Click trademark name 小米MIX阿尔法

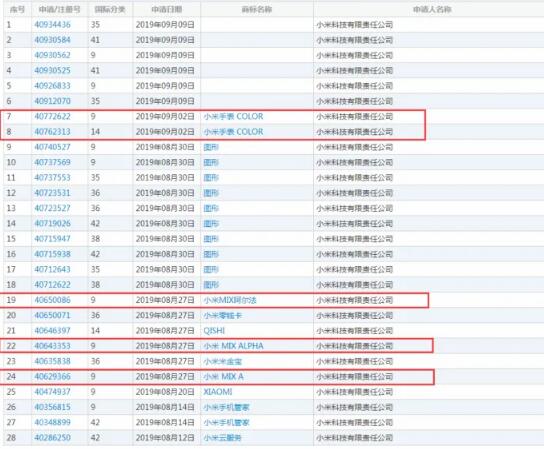click(230, 300)
